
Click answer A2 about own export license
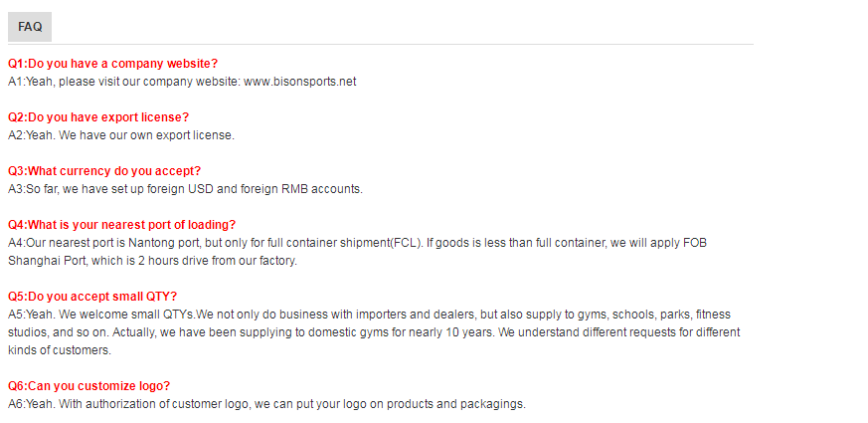coord(121,134)
